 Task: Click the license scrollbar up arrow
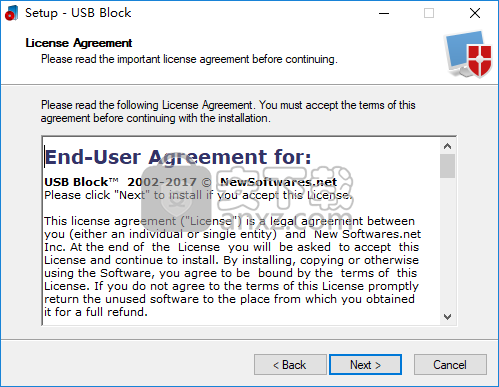pos(447,146)
